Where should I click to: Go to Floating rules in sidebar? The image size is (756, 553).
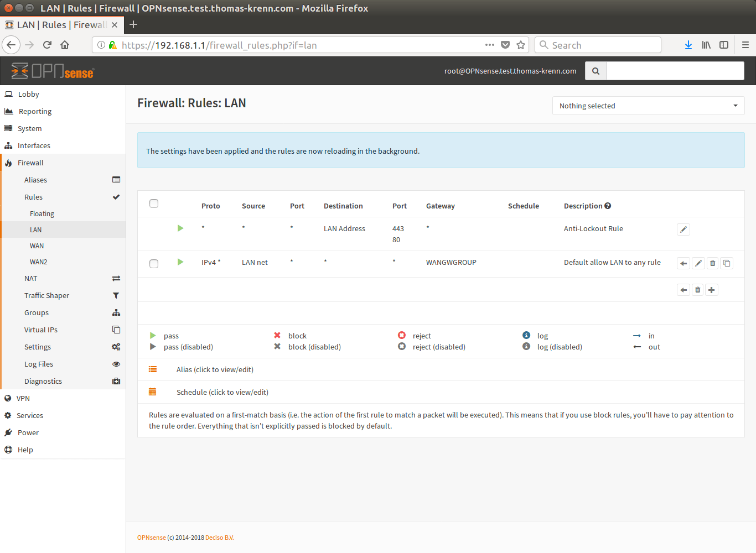pos(42,213)
